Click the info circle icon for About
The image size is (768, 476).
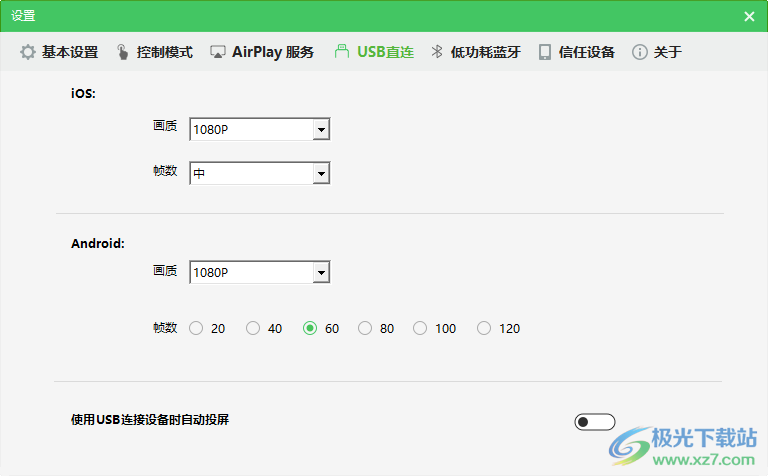tap(640, 52)
